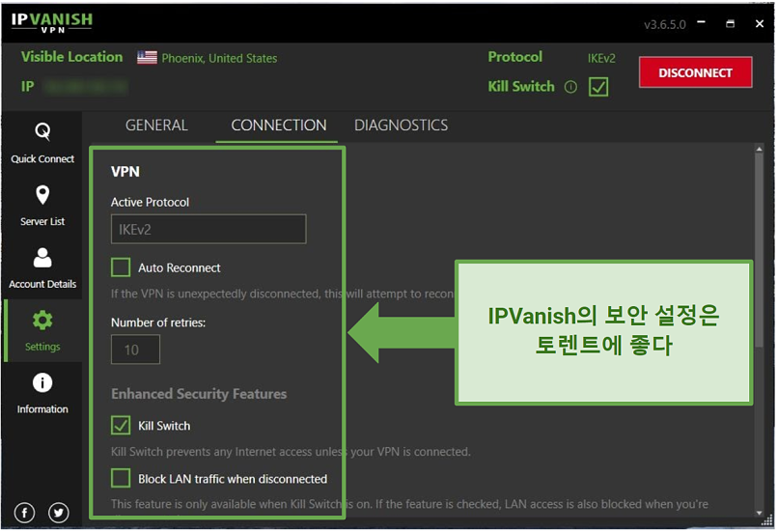
Task: Click the Enhanced Security Features heading
Action: pos(199,394)
